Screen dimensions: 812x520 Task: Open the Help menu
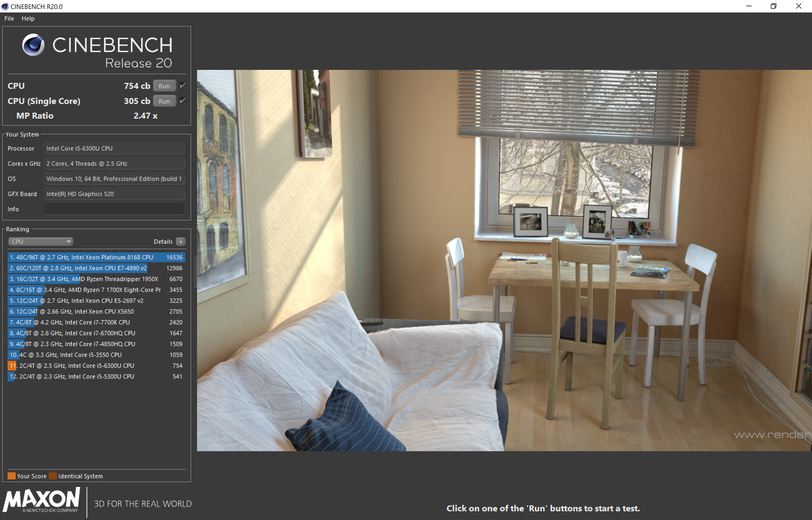tap(28, 19)
